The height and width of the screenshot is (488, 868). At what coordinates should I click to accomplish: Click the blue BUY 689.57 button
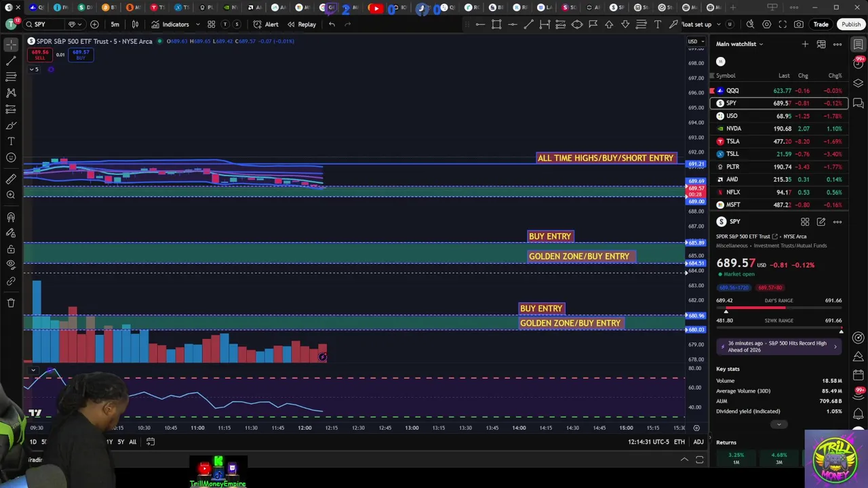click(x=81, y=55)
